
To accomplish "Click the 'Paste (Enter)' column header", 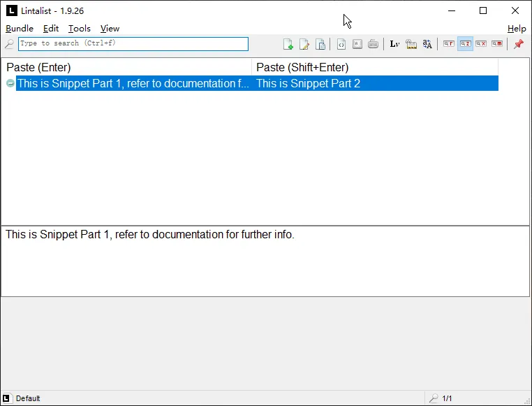I will click(x=126, y=67).
